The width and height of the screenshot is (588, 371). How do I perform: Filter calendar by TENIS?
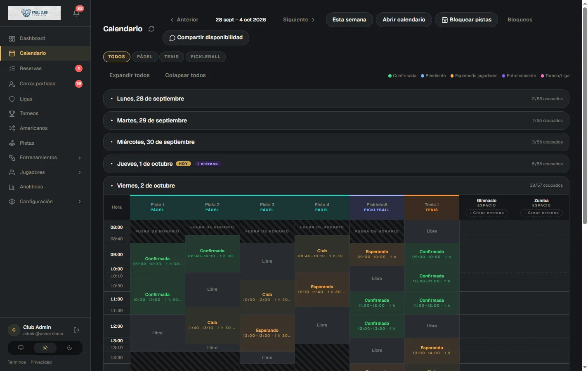tap(172, 57)
